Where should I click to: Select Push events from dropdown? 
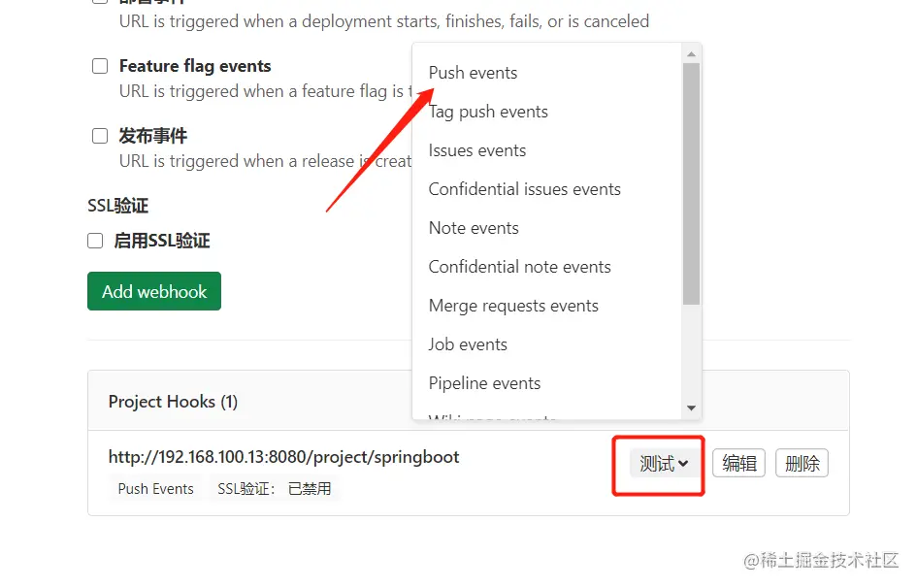coord(473,73)
